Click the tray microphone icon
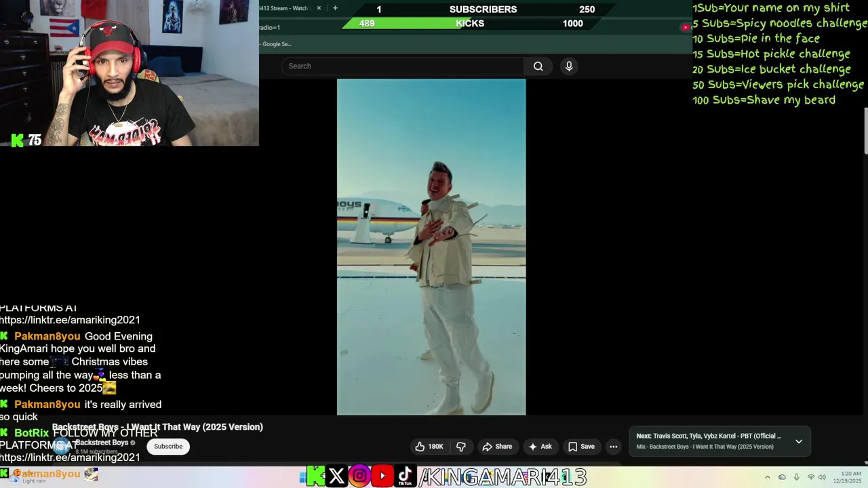Image resolution: width=868 pixels, height=488 pixels. [x=797, y=477]
